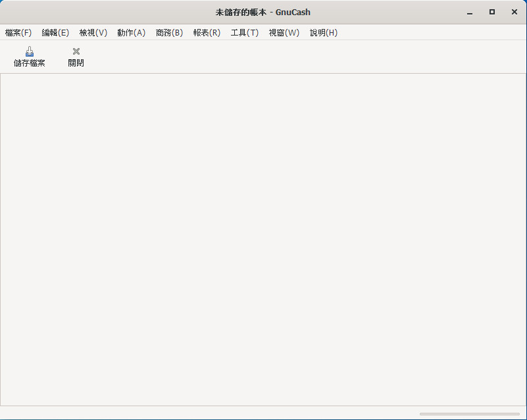This screenshot has height=420, width=527.
Task: Minimize the GnuCash window
Action: click(x=470, y=13)
